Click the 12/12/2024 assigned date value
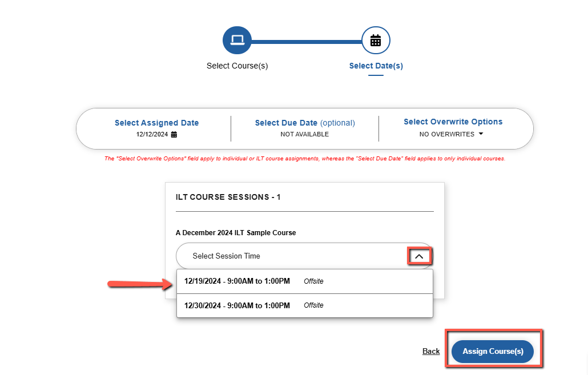The width and height of the screenshot is (588, 375). 152,134
